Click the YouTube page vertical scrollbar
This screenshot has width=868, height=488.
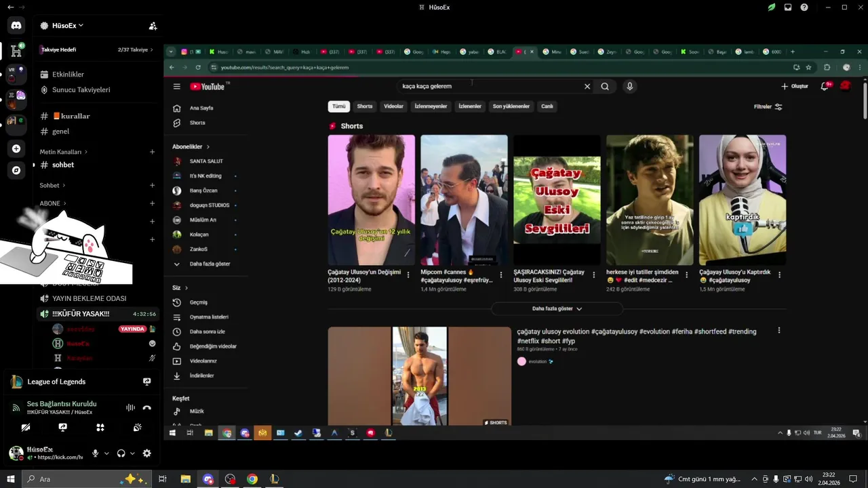click(x=865, y=100)
